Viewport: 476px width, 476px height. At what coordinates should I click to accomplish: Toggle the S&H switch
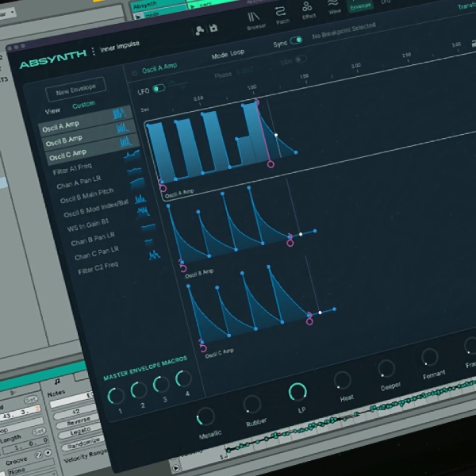301,59
